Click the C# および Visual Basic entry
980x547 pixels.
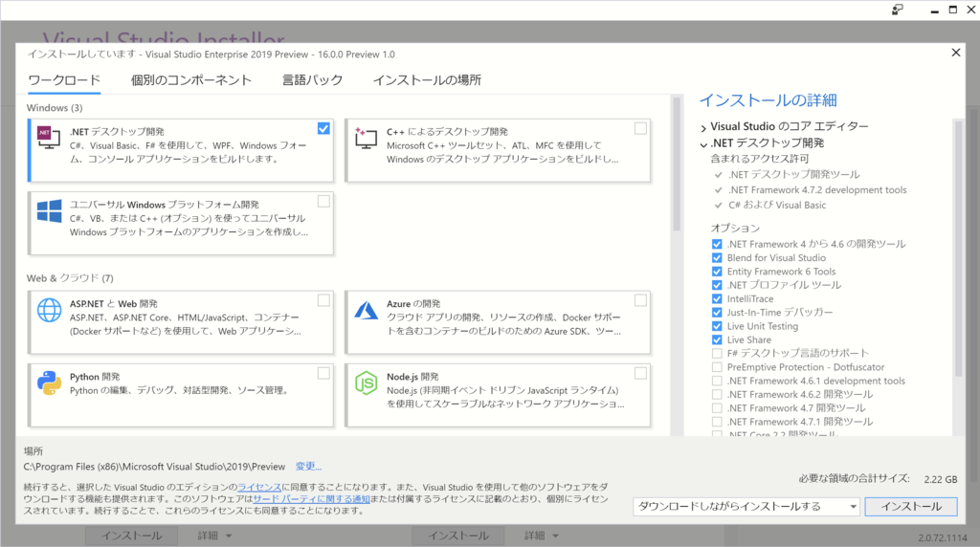pyautogui.click(x=777, y=205)
